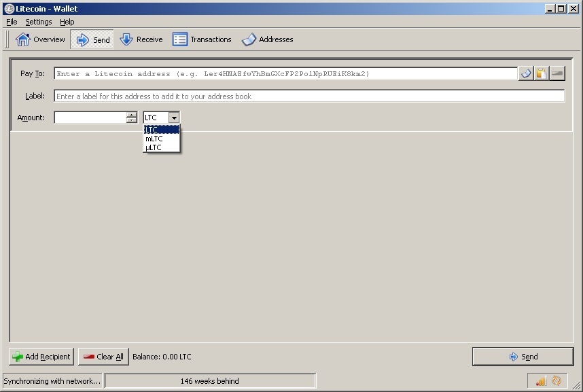View the Transactions history page

202,39
